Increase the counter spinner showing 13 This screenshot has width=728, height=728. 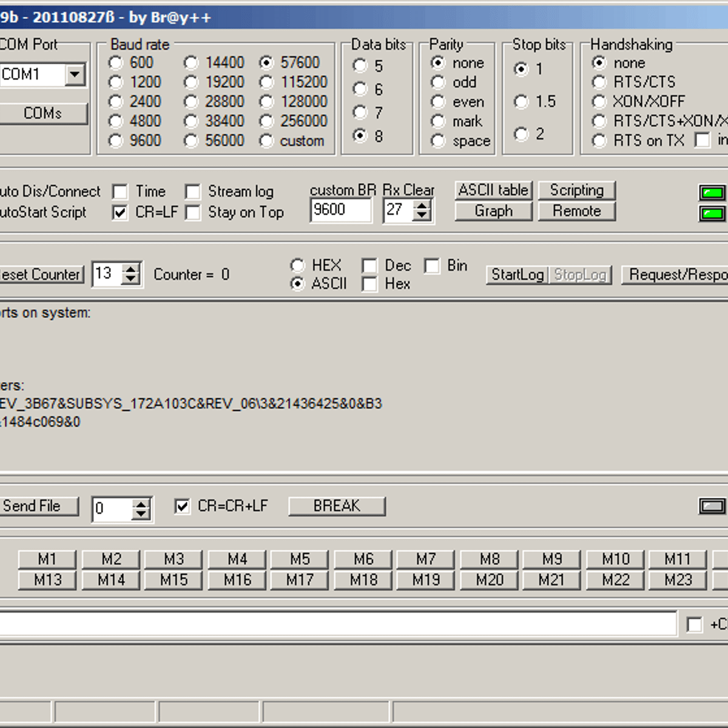(131, 269)
